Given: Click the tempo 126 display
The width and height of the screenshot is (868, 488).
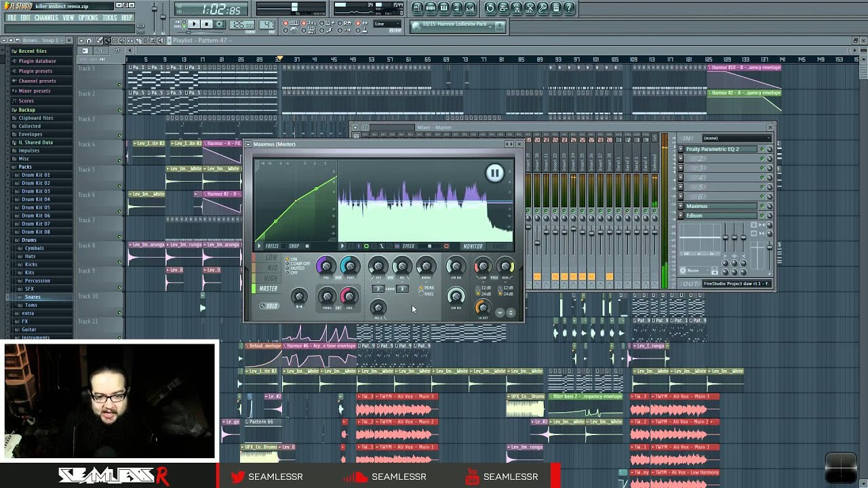Looking at the screenshot, I should click(x=242, y=24).
